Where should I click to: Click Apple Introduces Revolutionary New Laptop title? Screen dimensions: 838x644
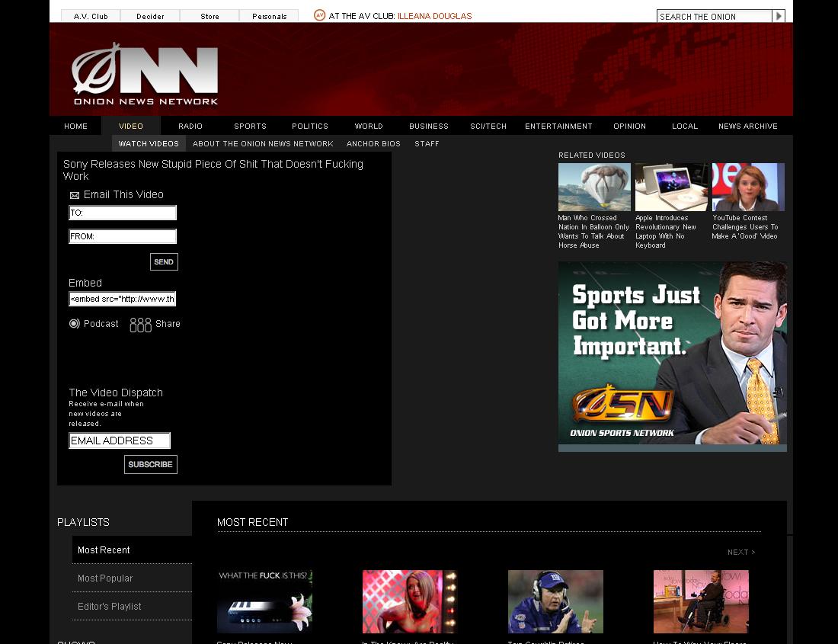click(666, 232)
